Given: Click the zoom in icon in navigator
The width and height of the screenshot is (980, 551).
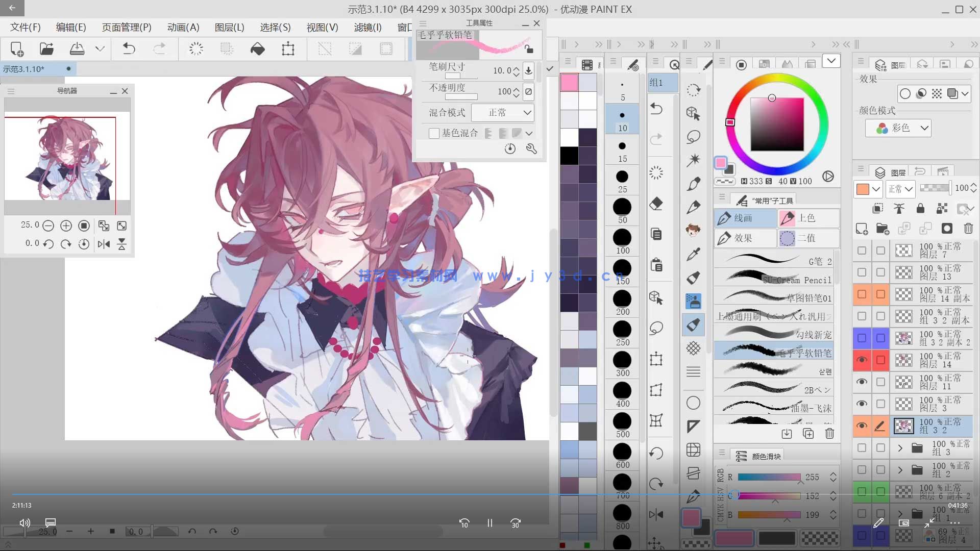Looking at the screenshot, I should [x=66, y=226].
